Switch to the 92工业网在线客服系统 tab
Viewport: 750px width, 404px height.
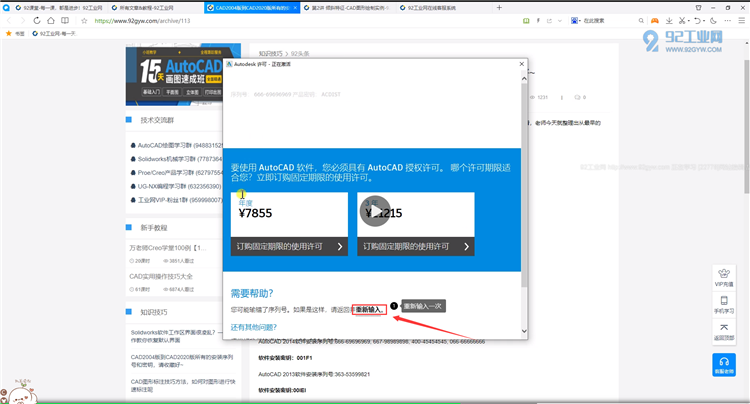tap(443, 8)
